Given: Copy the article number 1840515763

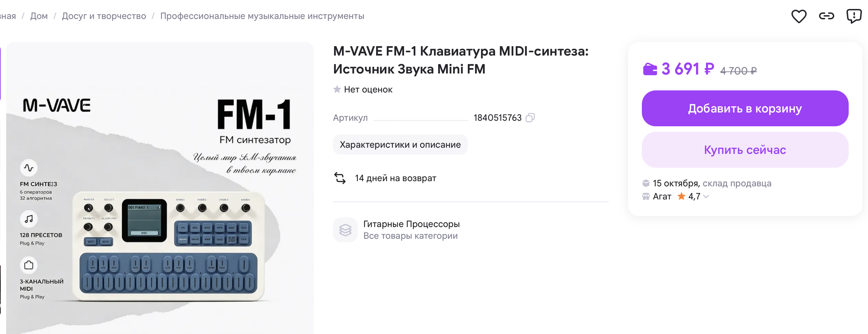Looking at the screenshot, I should pyautogui.click(x=530, y=118).
